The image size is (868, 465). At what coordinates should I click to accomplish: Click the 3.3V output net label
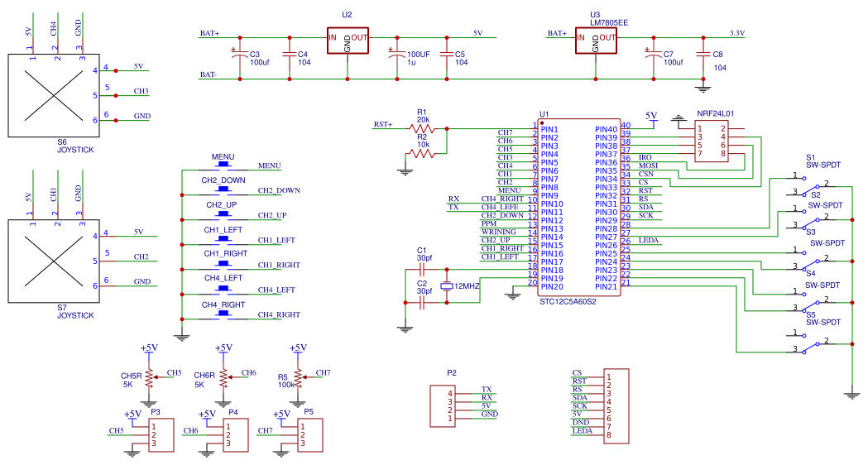[736, 33]
